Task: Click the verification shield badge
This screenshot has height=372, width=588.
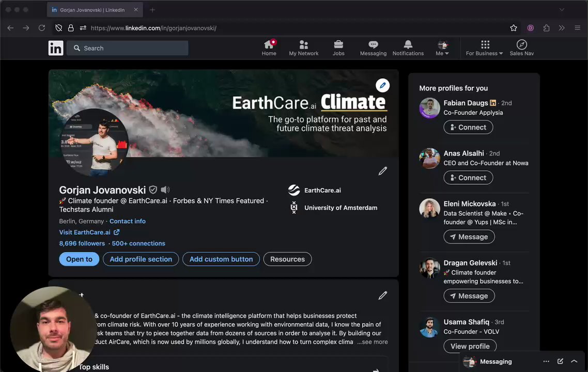Action: pyautogui.click(x=153, y=190)
